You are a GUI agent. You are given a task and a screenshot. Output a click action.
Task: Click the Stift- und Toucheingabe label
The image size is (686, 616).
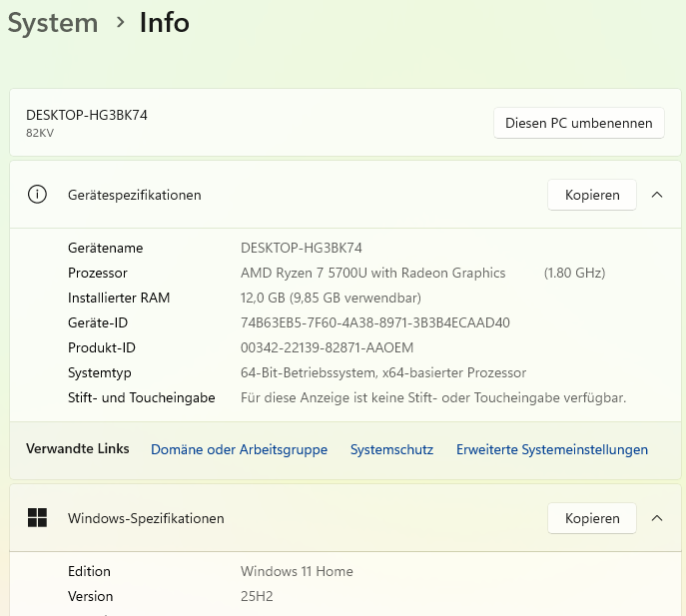tap(142, 397)
